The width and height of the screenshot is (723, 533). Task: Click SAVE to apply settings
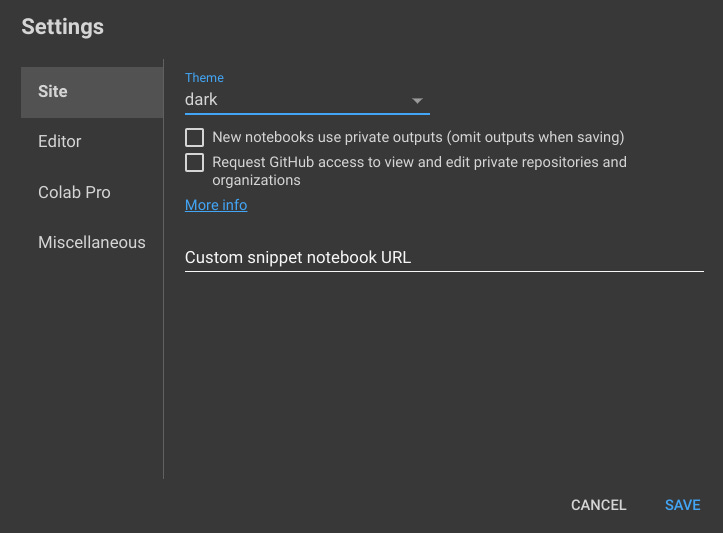click(682, 505)
